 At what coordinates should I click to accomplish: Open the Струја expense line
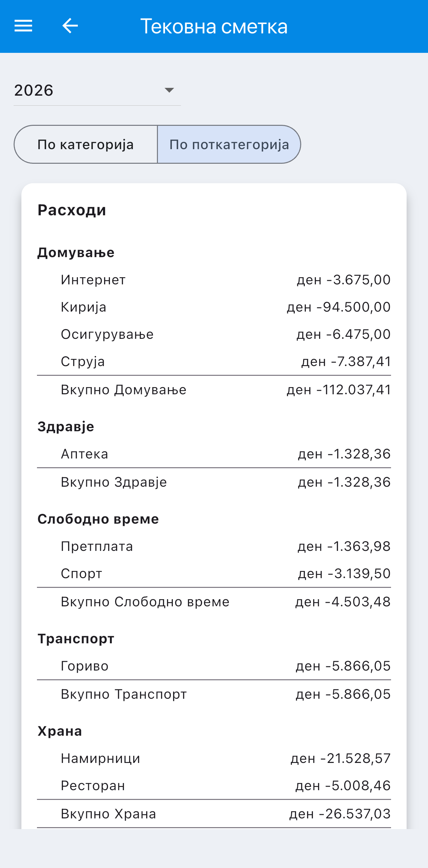tap(214, 362)
